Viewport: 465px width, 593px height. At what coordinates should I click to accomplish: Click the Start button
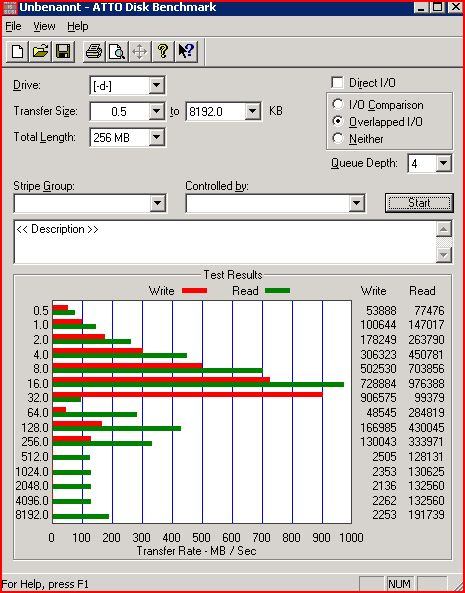(419, 203)
